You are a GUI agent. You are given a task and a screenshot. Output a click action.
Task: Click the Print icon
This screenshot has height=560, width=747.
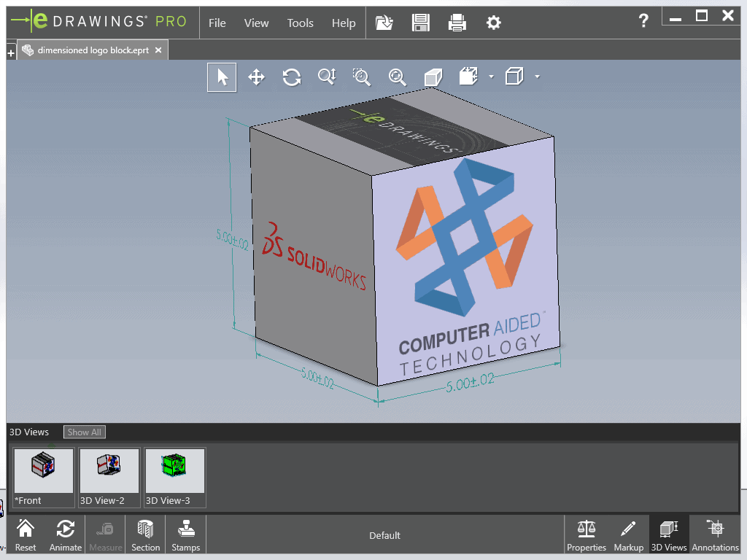point(457,23)
